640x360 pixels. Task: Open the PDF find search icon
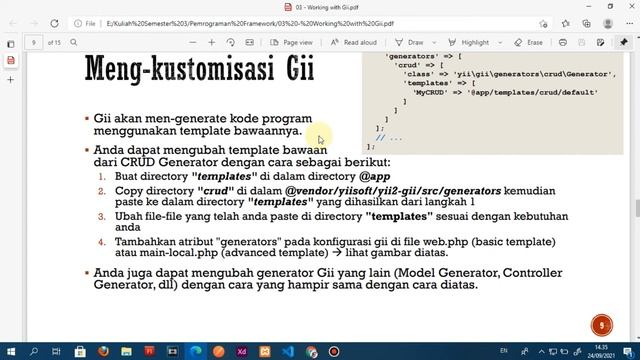(x=73, y=42)
